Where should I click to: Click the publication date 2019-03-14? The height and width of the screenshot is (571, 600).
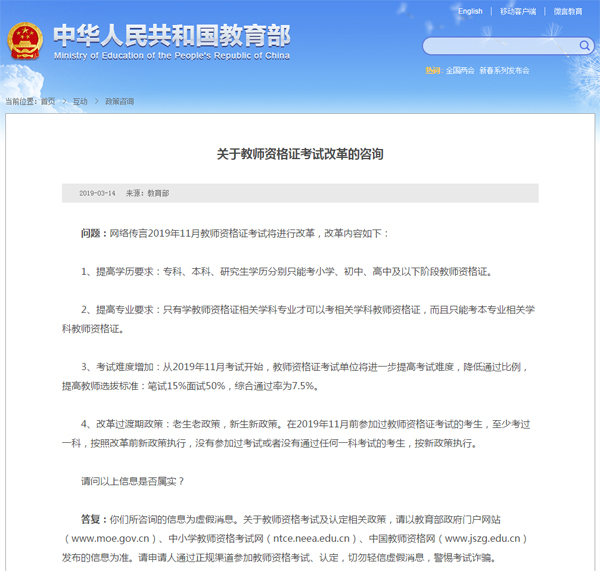pos(97,193)
